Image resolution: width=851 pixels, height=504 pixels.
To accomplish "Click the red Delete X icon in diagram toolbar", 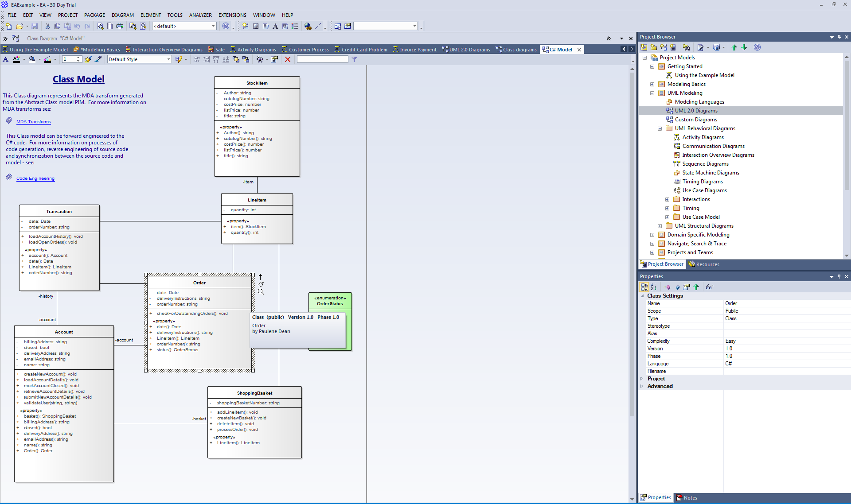I will click(288, 59).
